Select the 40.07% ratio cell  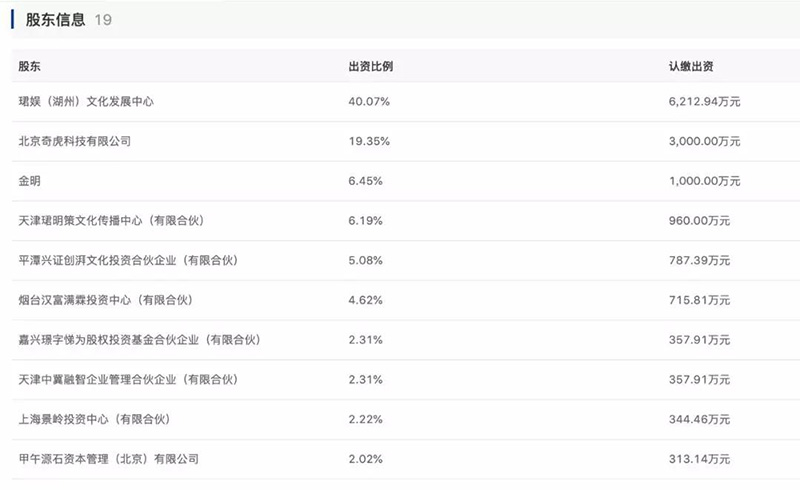tap(369, 102)
